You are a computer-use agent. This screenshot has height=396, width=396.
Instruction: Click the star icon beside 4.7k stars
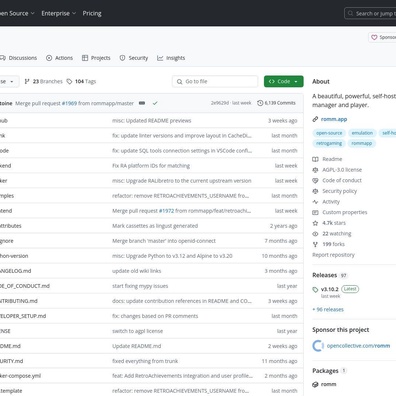pyautogui.click(x=315, y=223)
